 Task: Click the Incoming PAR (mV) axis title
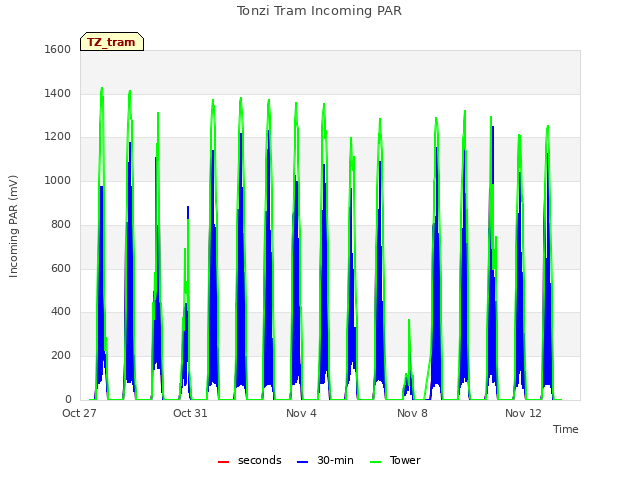pyautogui.click(x=13, y=227)
